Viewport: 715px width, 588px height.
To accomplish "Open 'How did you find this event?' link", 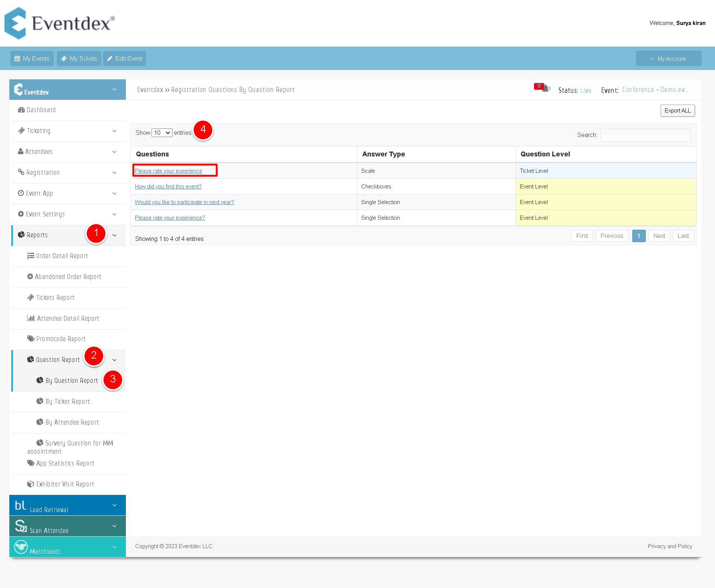I will click(x=168, y=187).
